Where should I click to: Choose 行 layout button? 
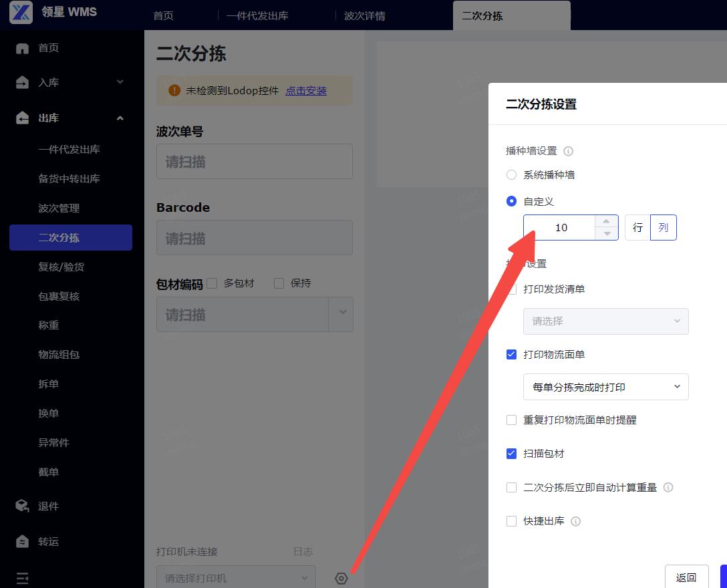pos(638,228)
